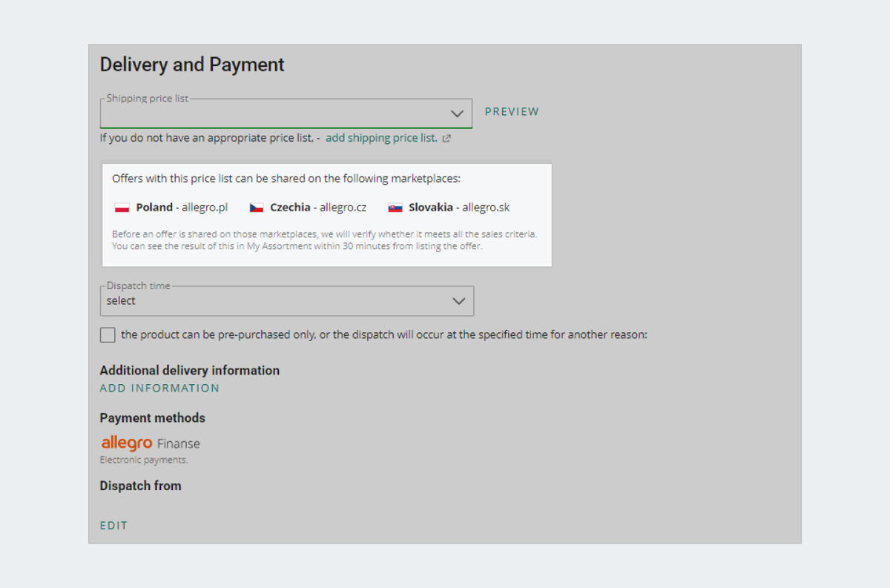Open the Shipping price list dropdown

coord(286,113)
